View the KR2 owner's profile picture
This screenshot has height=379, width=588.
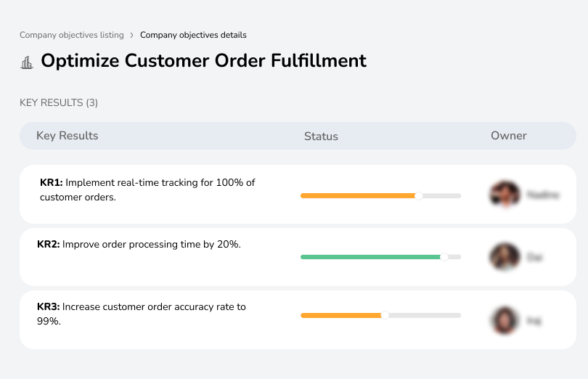(x=505, y=257)
